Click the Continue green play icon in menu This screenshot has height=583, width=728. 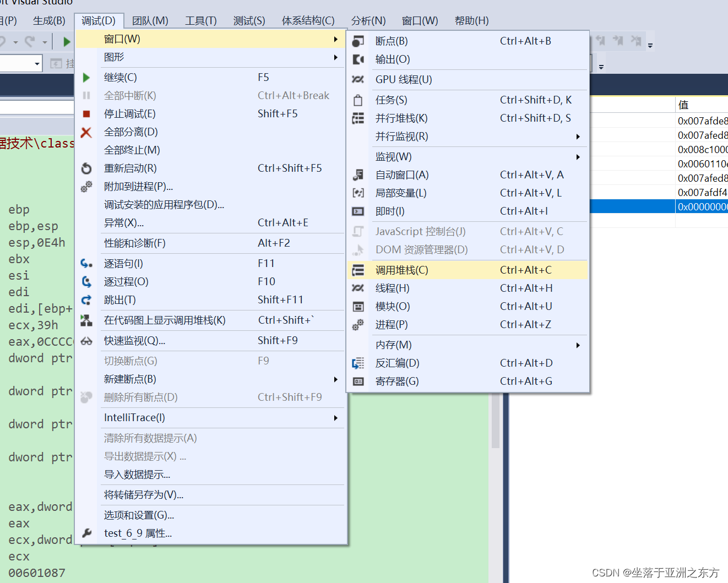coord(86,78)
